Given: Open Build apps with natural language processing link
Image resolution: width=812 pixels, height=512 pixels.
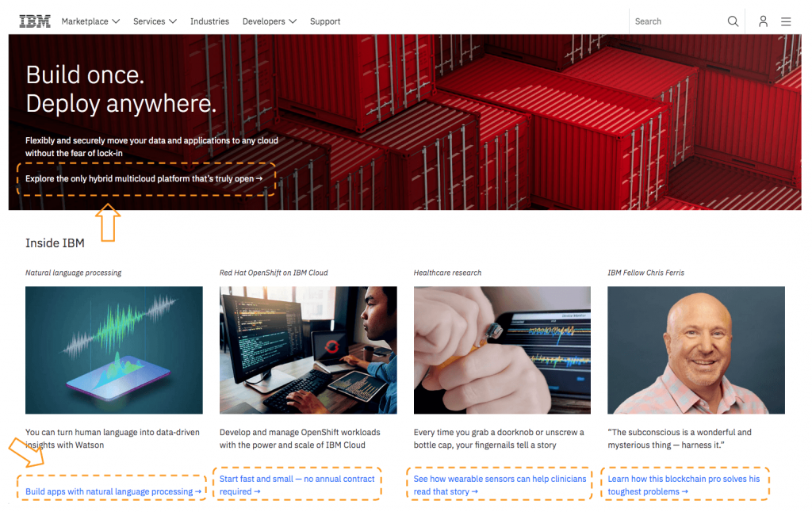Looking at the screenshot, I should pyautogui.click(x=113, y=491).
